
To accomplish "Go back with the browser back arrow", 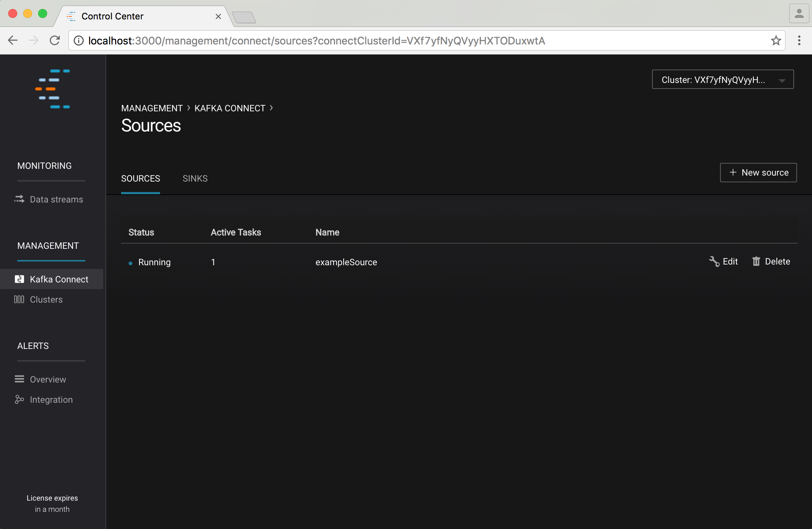I will 13,40.
